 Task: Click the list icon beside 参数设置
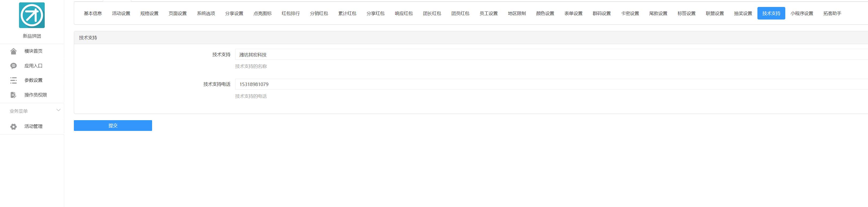tap(13, 80)
